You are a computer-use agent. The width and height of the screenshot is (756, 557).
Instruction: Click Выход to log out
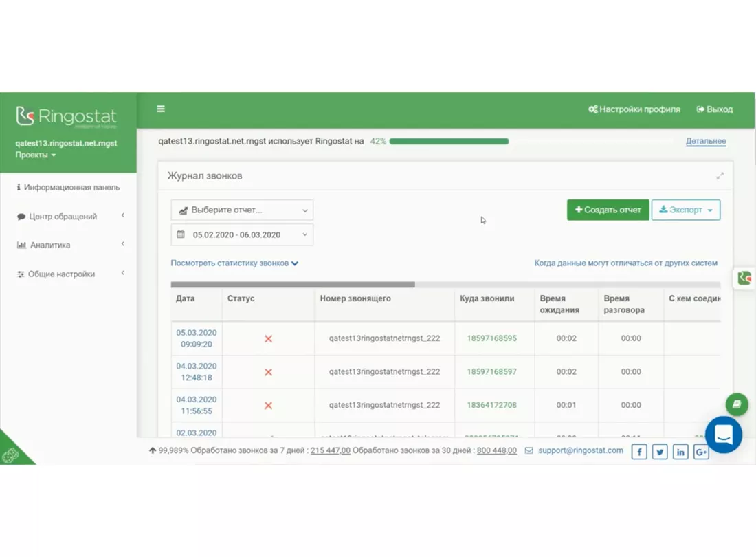tap(715, 109)
